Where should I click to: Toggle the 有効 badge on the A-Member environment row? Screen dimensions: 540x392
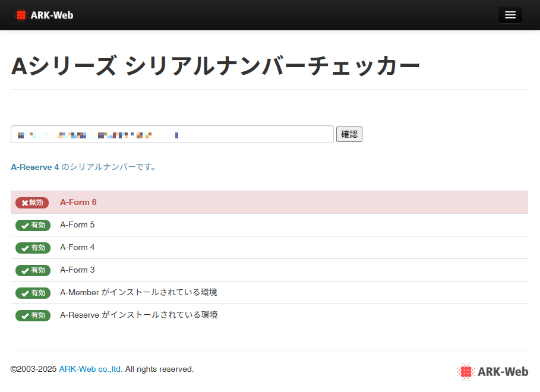[x=33, y=293]
